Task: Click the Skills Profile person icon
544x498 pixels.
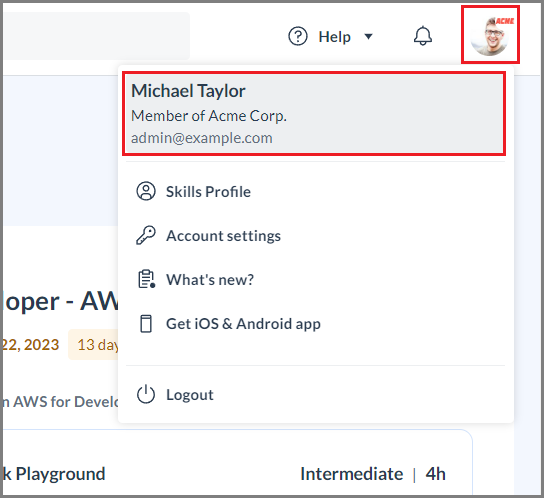Action: tap(146, 191)
